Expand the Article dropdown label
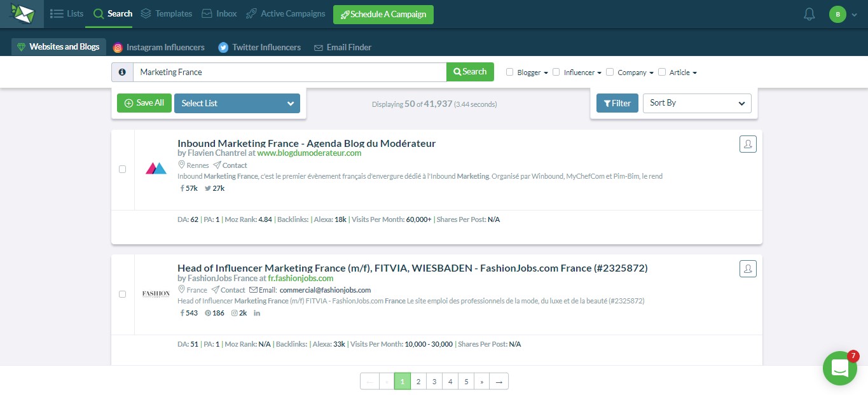Image resolution: width=868 pixels, height=395 pixels. 683,73
